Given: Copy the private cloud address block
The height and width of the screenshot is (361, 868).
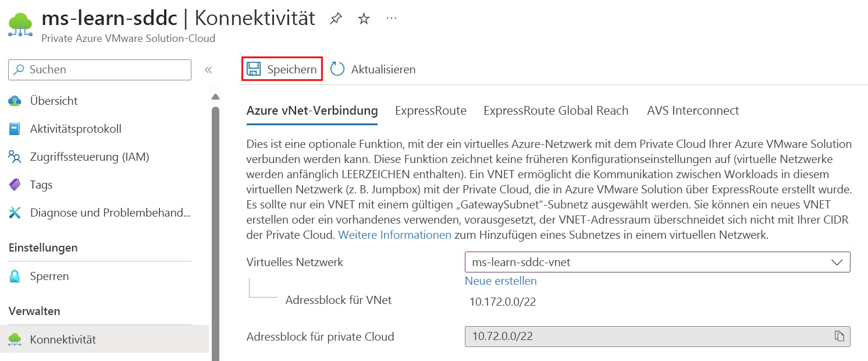Looking at the screenshot, I should [839, 336].
